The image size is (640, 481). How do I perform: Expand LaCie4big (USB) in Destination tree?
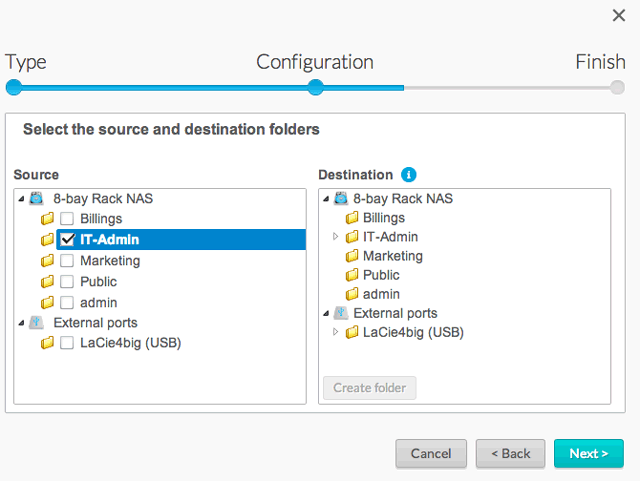click(336, 332)
